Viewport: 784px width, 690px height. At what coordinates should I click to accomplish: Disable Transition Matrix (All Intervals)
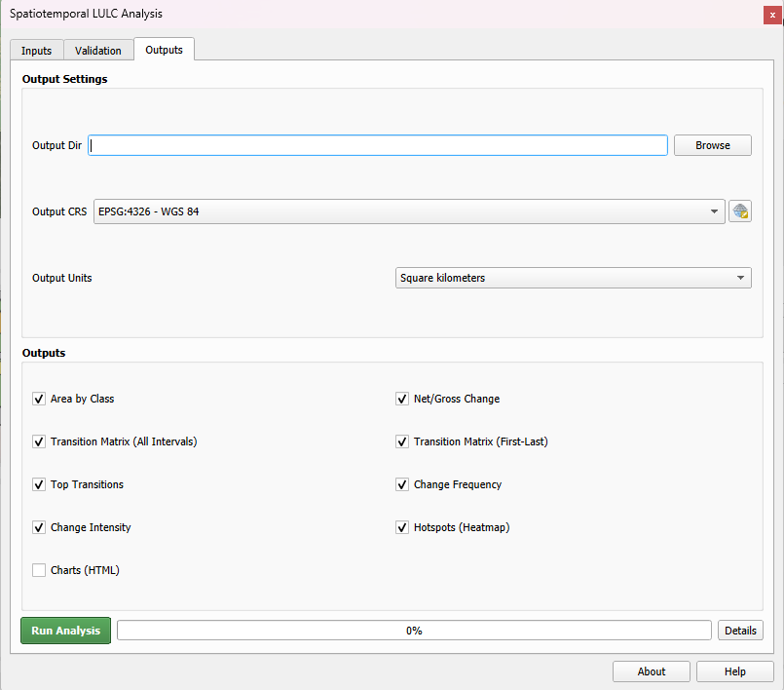click(38, 441)
